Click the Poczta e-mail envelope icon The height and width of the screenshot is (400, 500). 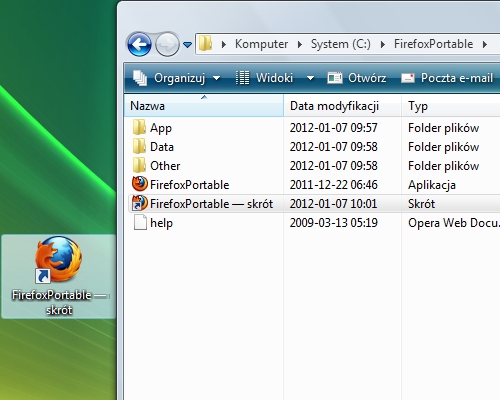pyautogui.click(x=408, y=78)
